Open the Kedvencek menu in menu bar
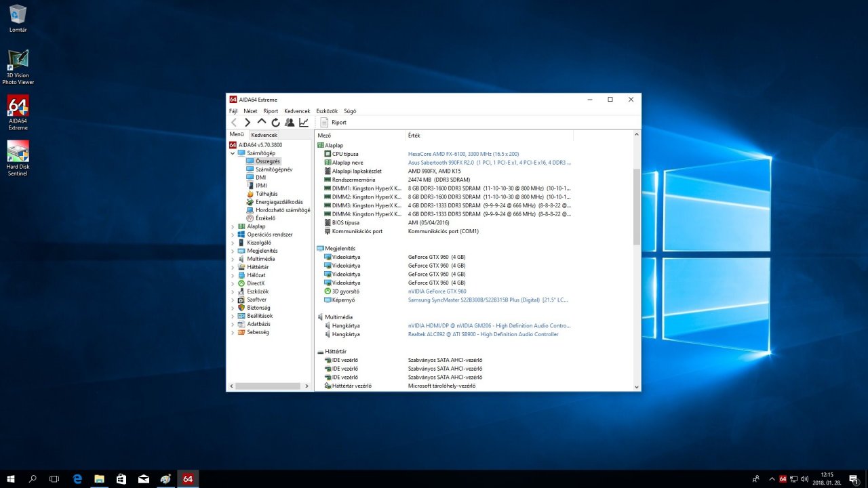The image size is (868, 488). (297, 111)
